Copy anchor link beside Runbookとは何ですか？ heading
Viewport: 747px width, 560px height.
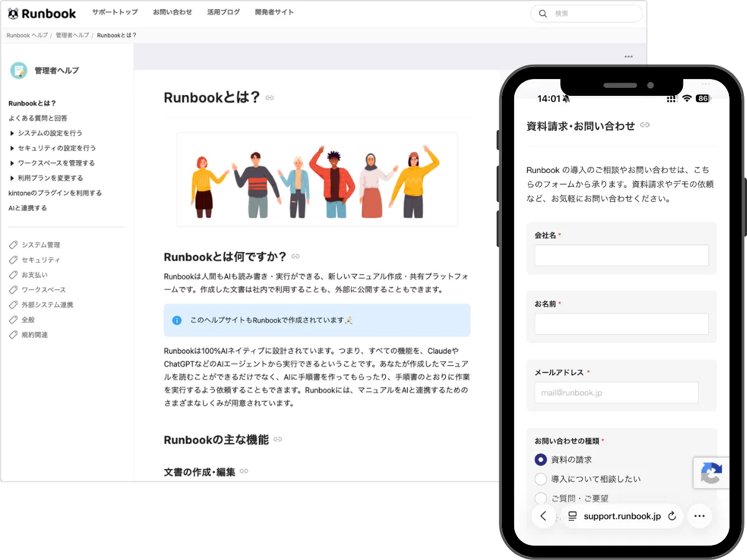[x=296, y=256]
